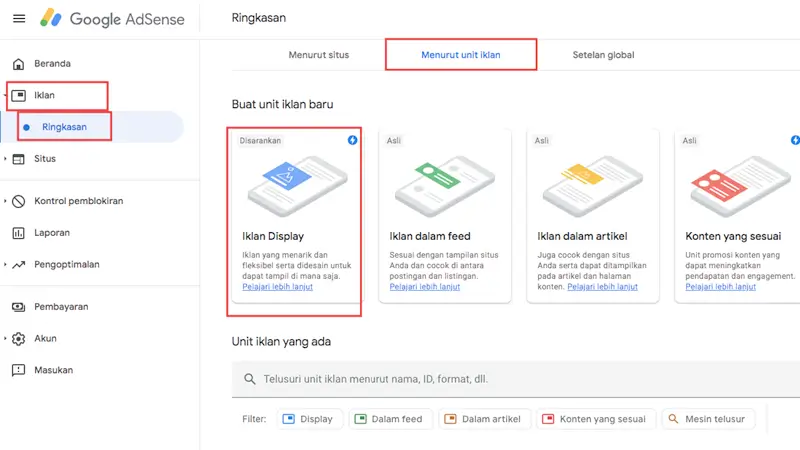Switch to the Menurut unit iklan tab
Image resolution: width=800 pixels, height=450 pixels.
pos(461,55)
